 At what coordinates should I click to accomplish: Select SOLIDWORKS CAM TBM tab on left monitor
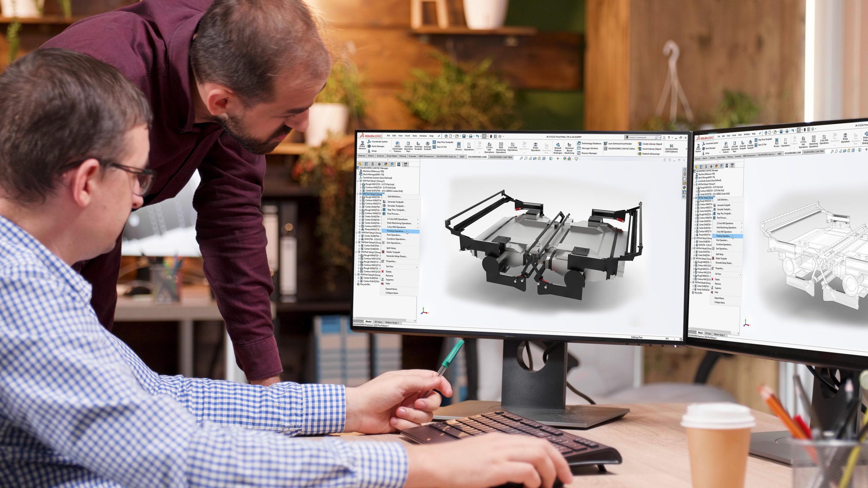coord(501,157)
